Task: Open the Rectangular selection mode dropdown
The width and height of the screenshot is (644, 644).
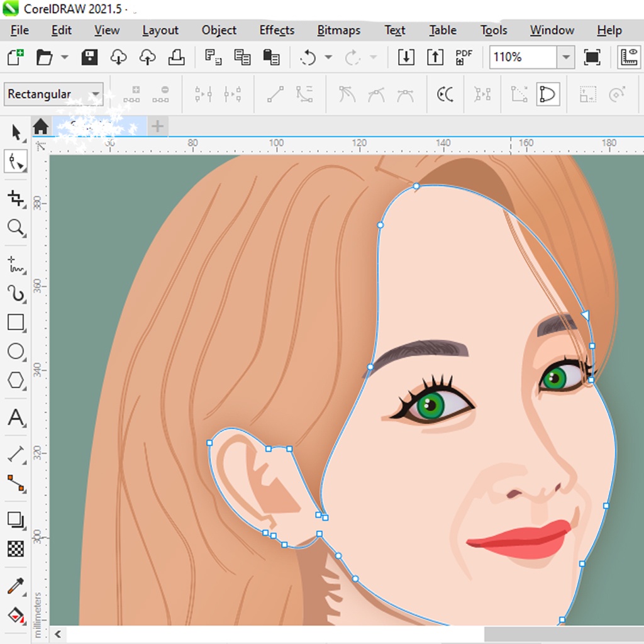Action: tap(96, 94)
